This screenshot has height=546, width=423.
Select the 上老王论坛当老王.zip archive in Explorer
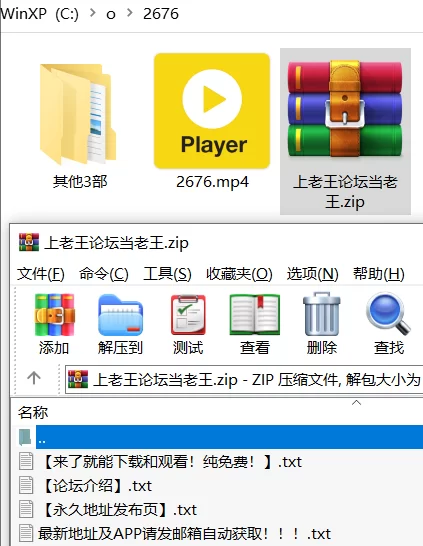pos(345,132)
